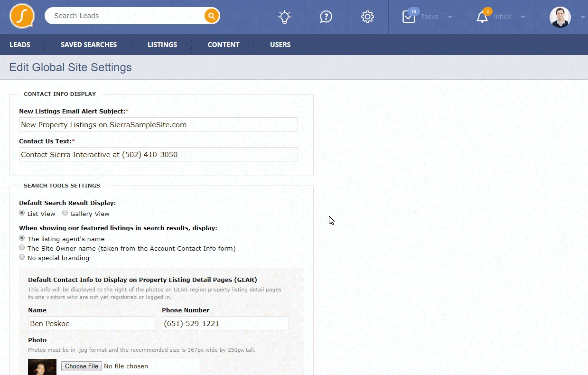Click the Contact Us Text field
The width and height of the screenshot is (588, 375).
pos(159,154)
